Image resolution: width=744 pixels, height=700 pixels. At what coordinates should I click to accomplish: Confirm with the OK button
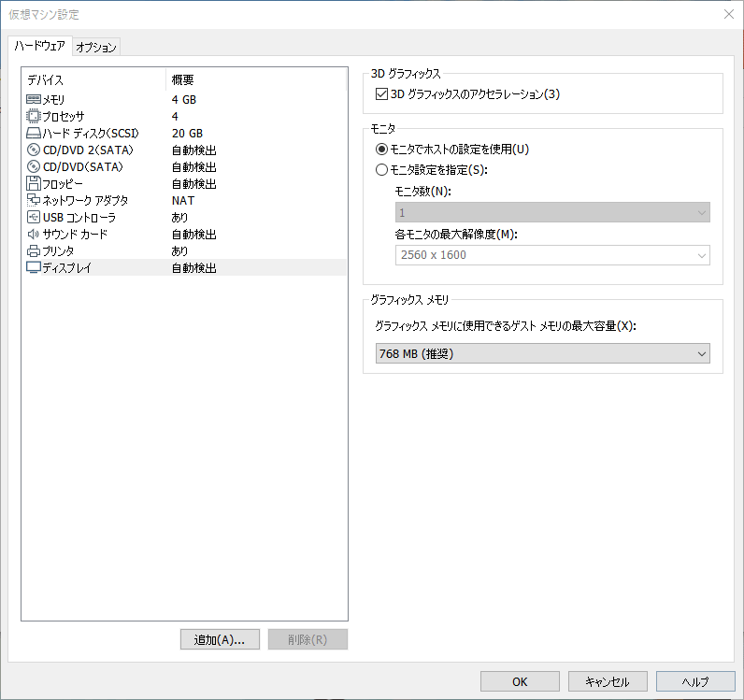[x=520, y=681]
